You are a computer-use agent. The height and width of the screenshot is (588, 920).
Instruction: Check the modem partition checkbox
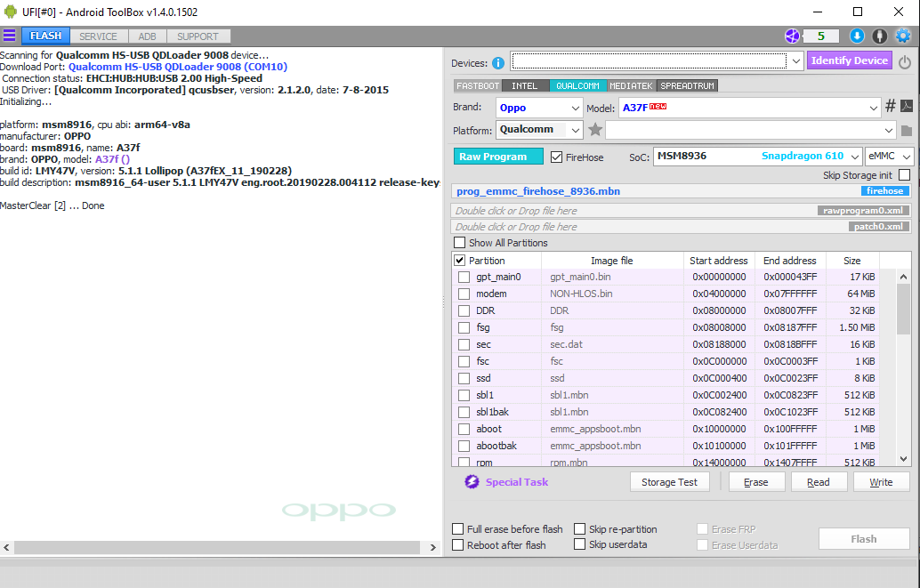(x=464, y=294)
